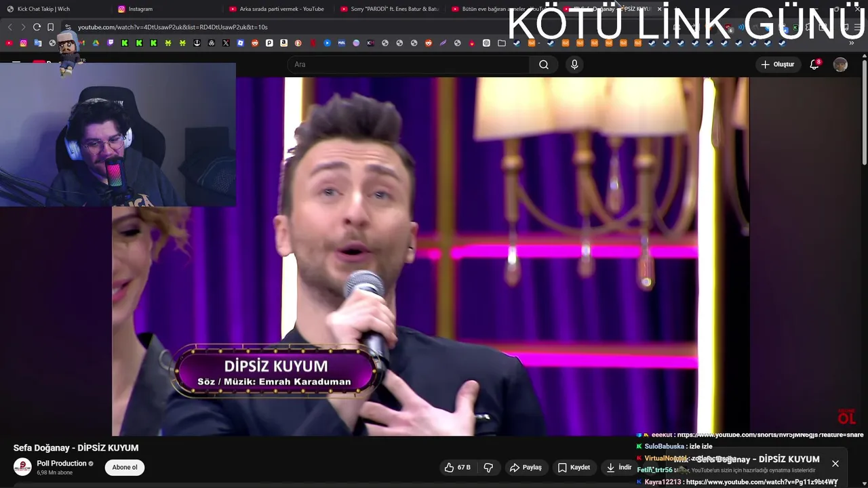Click SuloBabuska username in chat
The height and width of the screenshot is (488, 868).
pyautogui.click(x=665, y=447)
